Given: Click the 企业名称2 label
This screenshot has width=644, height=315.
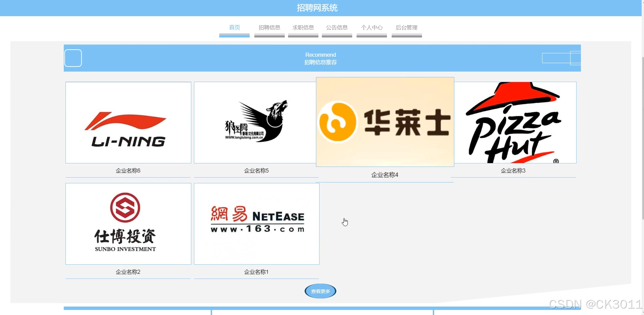Looking at the screenshot, I should (128, 272).
